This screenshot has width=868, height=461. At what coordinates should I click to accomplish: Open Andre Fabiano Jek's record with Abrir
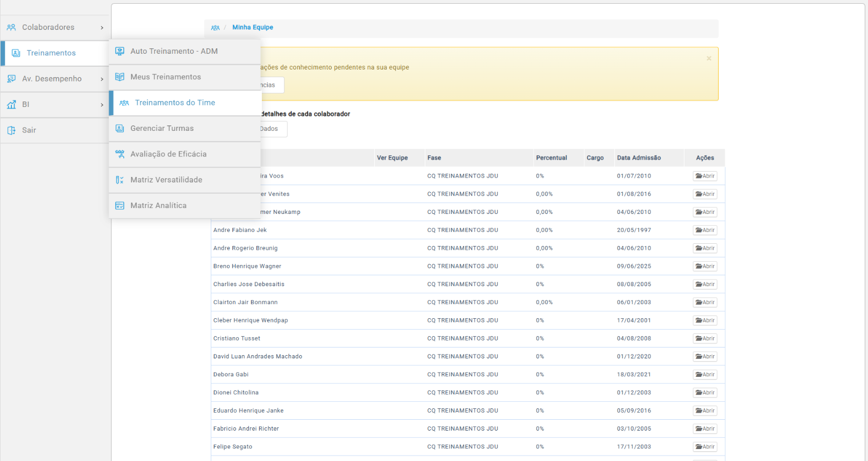(x=705, y=230)
